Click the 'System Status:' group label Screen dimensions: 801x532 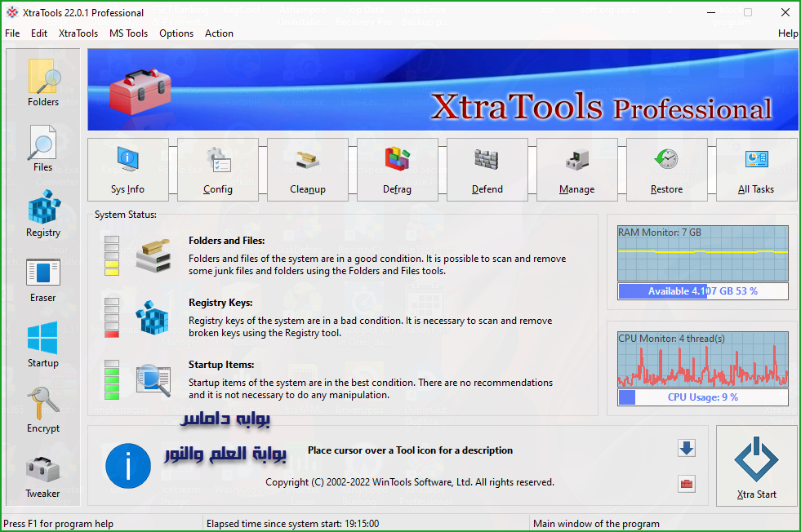point(126,215)
